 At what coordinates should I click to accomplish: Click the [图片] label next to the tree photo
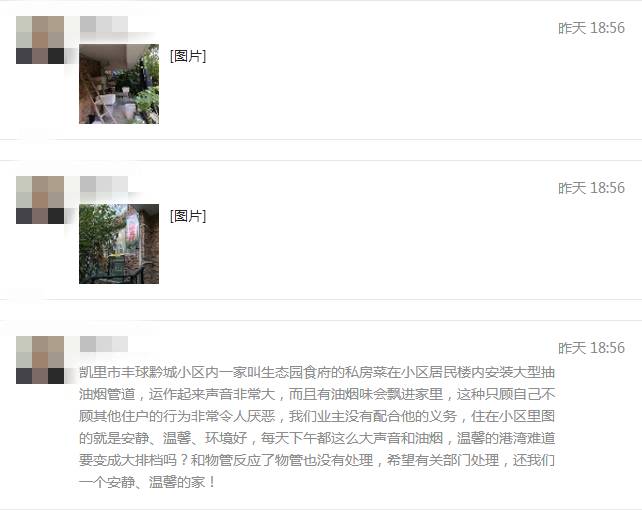tap(188, 216)
